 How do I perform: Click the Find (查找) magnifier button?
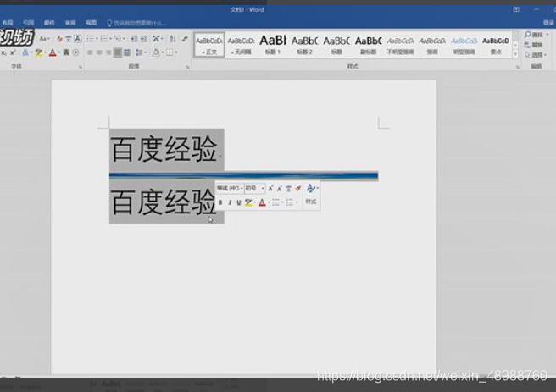[534, 35]
